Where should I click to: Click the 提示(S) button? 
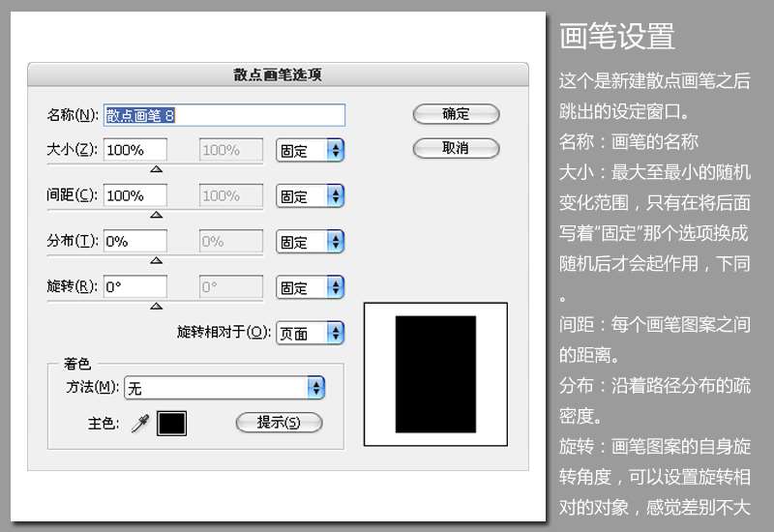point(279,423)
